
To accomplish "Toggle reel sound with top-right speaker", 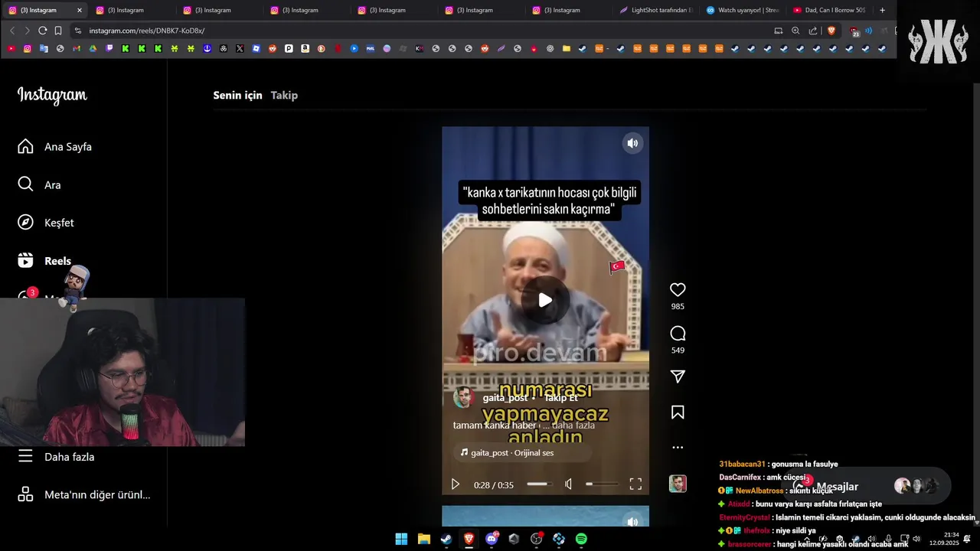I will (x=632, y=143).
